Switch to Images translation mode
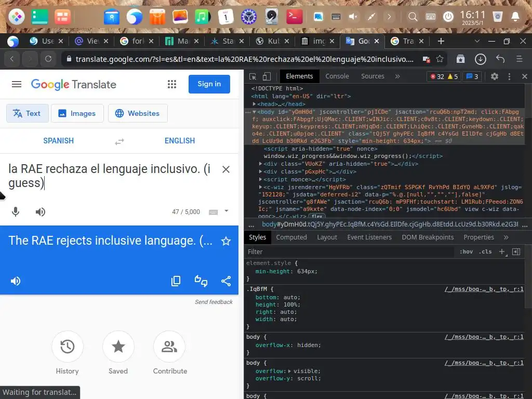 click(77, 113)
